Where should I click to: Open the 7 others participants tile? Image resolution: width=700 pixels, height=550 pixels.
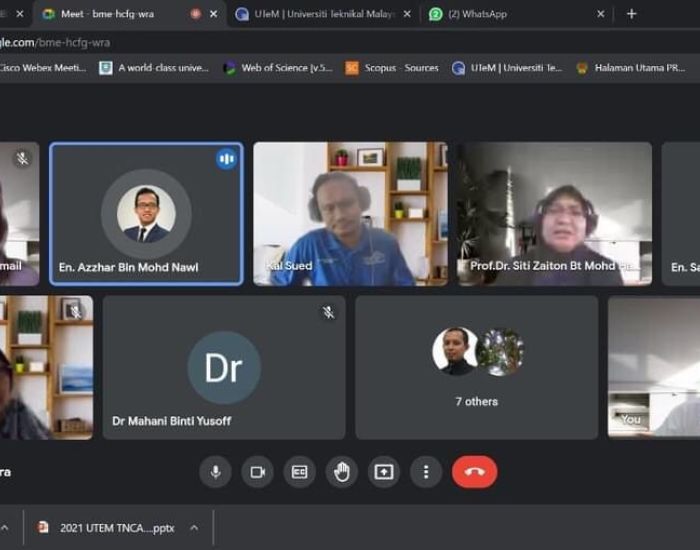(476, 367)
